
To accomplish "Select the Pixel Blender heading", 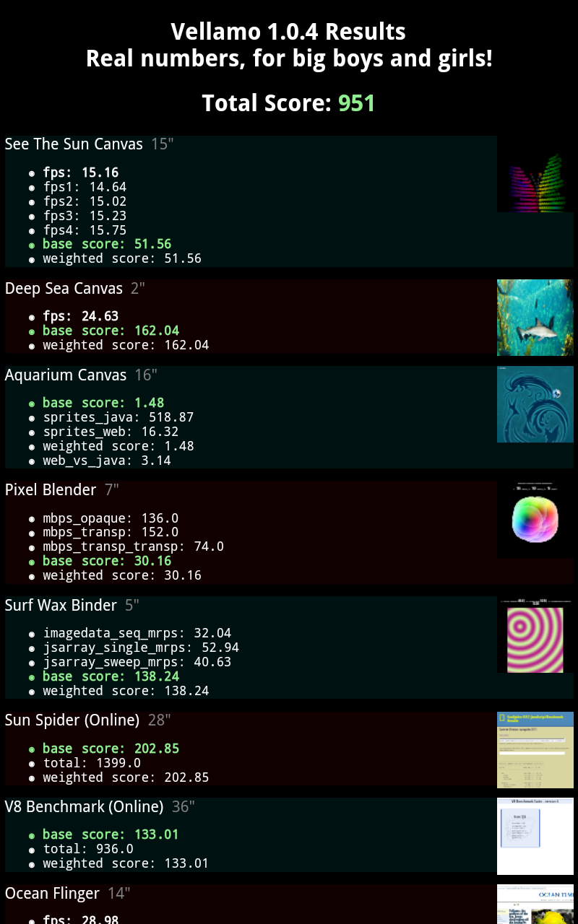I will (x=51, y=490).
